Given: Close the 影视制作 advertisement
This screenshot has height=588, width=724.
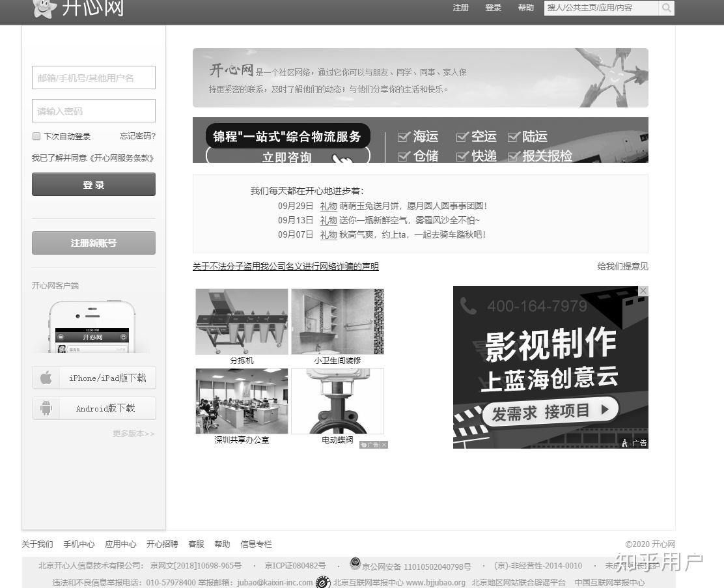Looking at the screenshot, I should (x=643, y=290).
